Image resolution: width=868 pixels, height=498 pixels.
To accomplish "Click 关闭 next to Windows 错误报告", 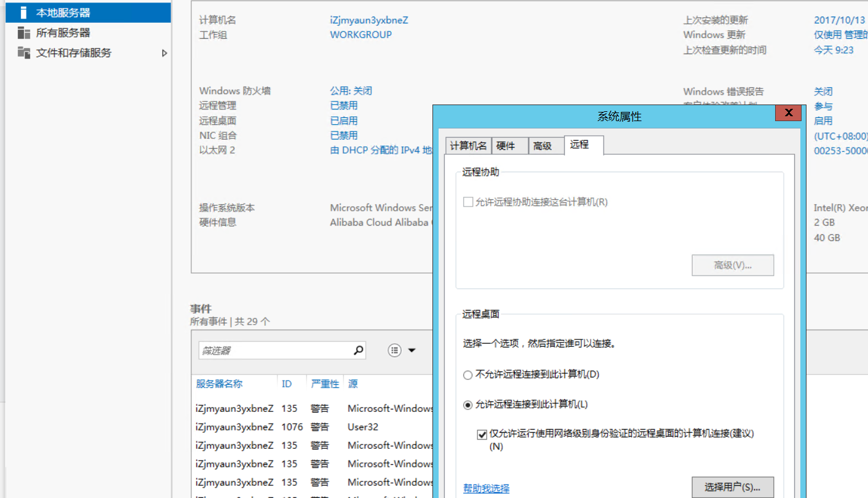I will [x=823, y=92].
